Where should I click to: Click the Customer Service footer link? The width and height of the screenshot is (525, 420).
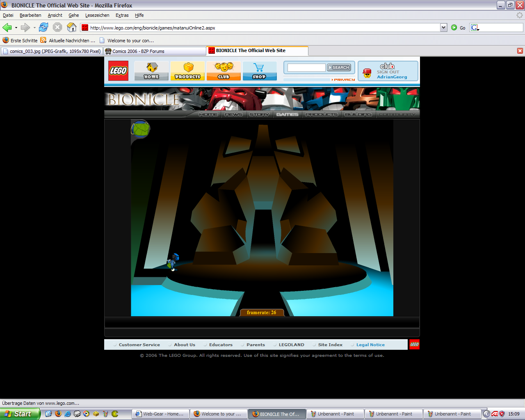click(139, 345)
